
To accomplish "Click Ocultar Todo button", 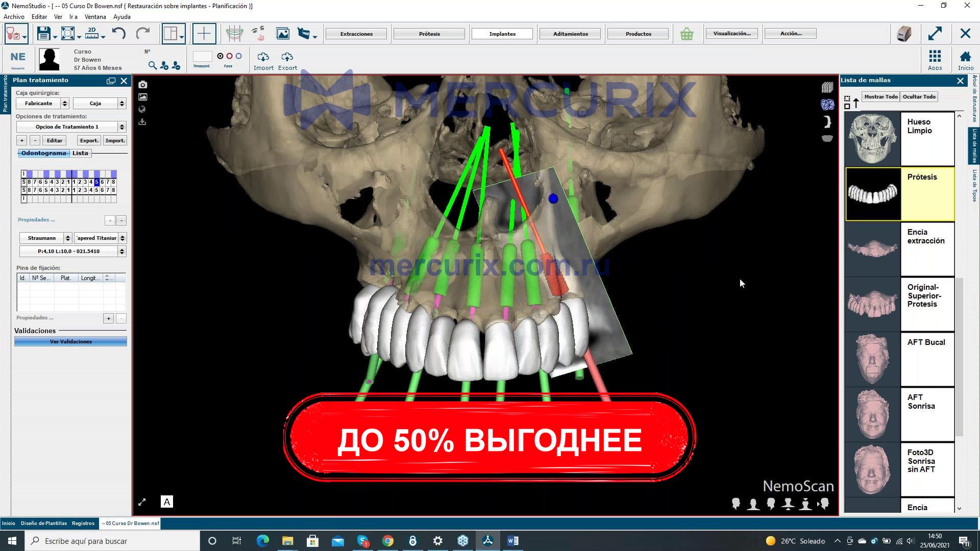I will [919, 96].
